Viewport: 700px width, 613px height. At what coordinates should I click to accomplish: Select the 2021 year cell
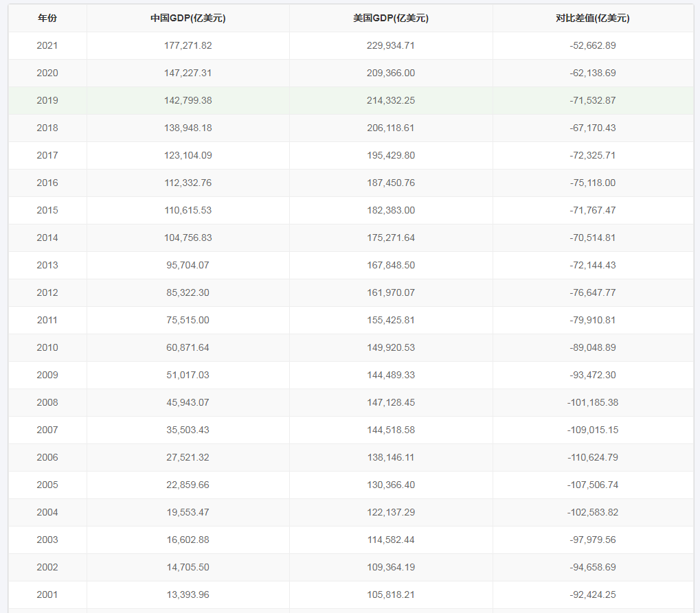pos(47,45)
